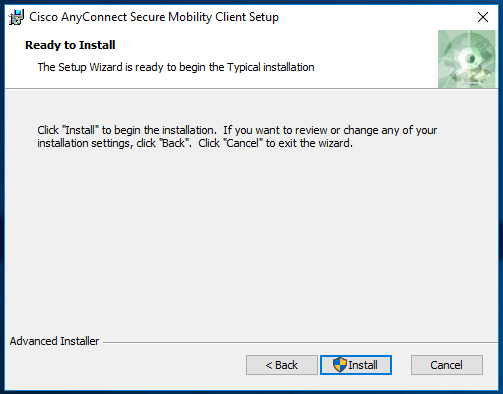The image size is (503, 394).
Task: Select the word "Typical" in the subtitle
Action: tap(244, 67)
